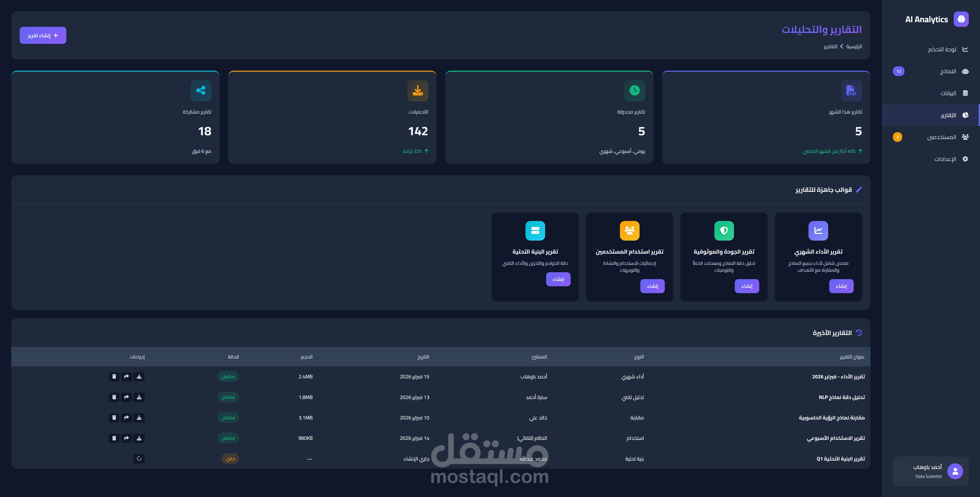The width and height of the screenshot is (980, 497).
Task: Open الإعدادات settings in sidebar
Action: tap(945, 159)
